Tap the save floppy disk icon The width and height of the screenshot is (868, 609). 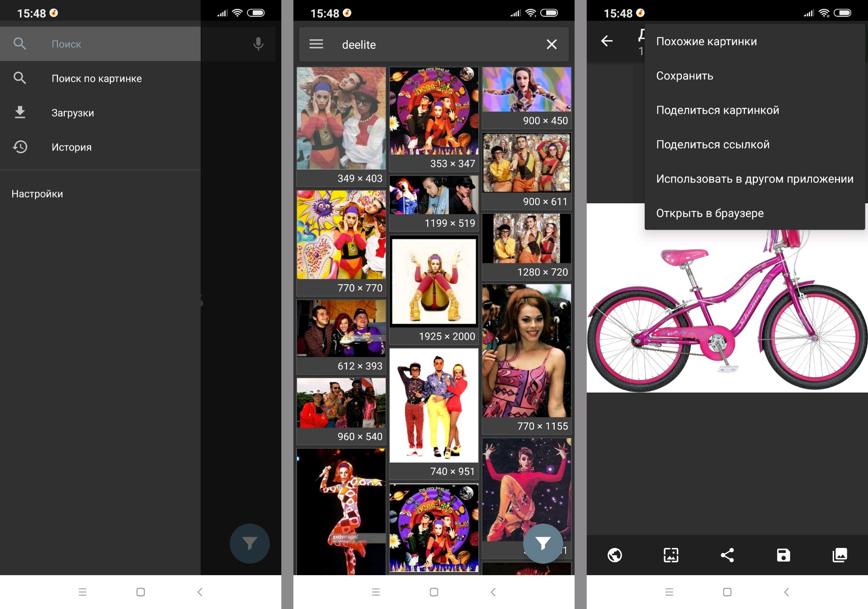point(783,555)
